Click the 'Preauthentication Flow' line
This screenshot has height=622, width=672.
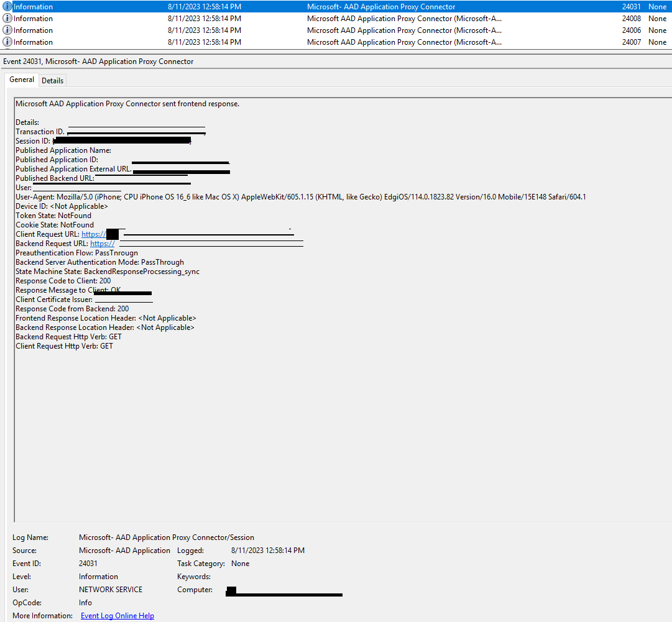pyautogui.click(x=76, y=253)
